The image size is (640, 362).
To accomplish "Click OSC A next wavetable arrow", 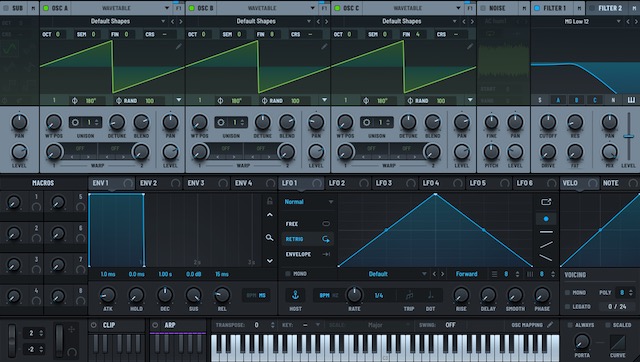I will [181, 21].
